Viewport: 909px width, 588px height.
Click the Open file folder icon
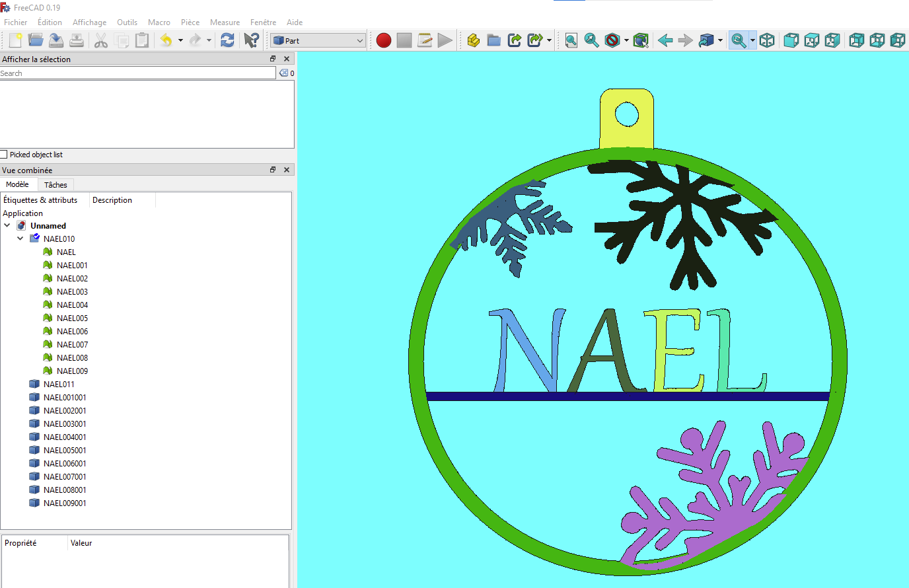[36, 40]
